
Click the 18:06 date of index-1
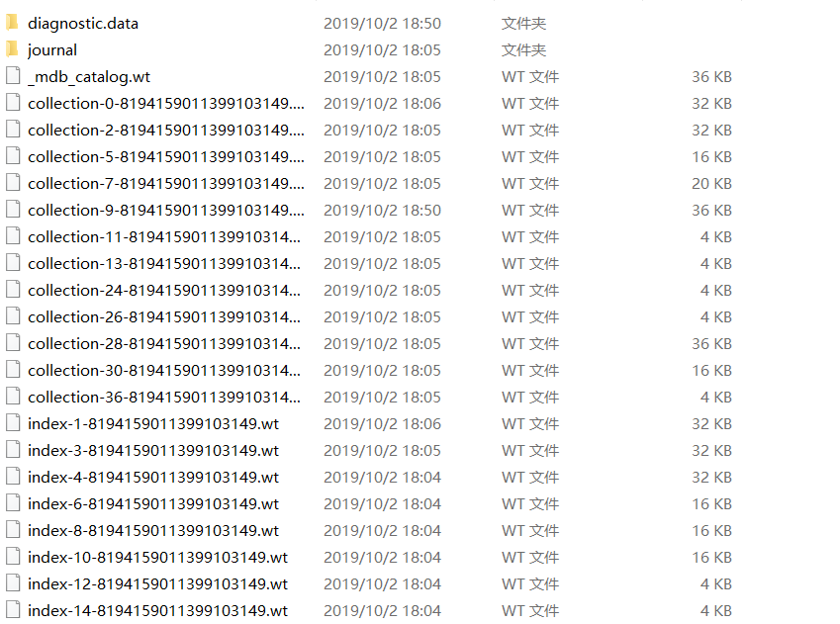[x=383, y=424]
